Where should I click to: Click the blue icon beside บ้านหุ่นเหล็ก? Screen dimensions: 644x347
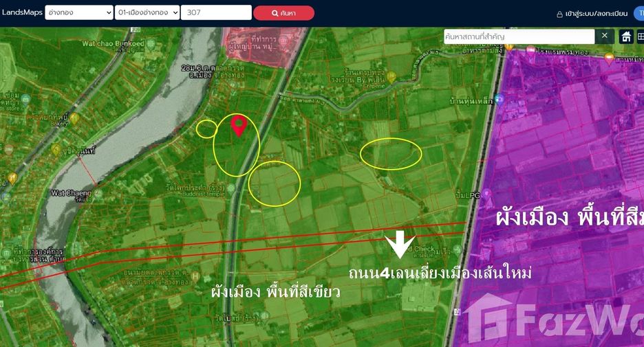point(499,99)
